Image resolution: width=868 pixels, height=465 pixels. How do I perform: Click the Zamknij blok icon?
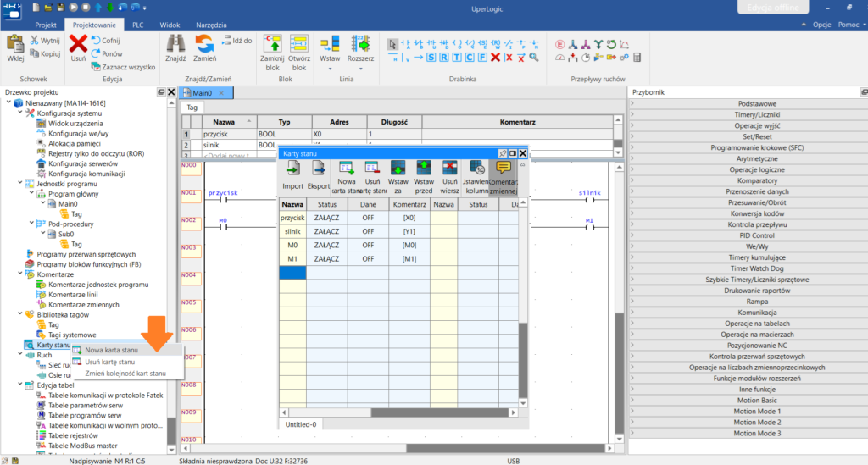(272, 44)
